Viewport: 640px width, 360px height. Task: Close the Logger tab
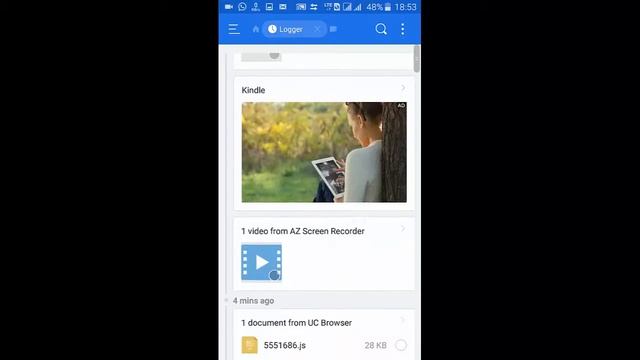point(317,29)
